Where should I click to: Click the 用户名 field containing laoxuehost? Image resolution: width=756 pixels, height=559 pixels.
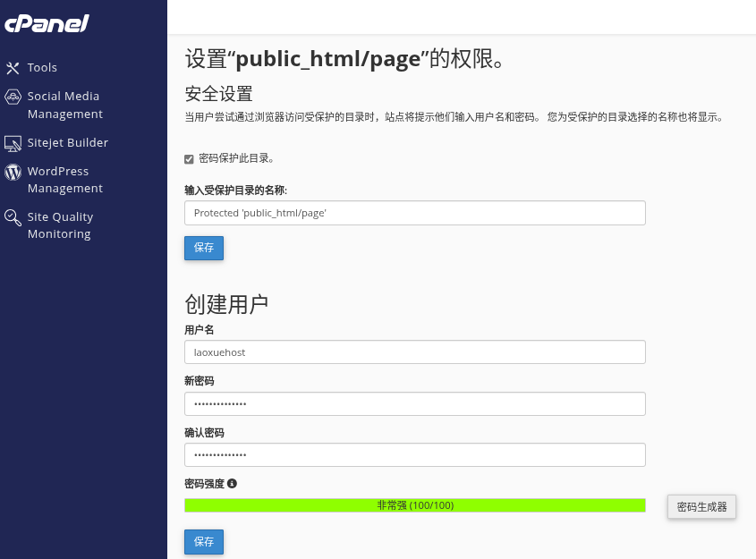point(414,352)
